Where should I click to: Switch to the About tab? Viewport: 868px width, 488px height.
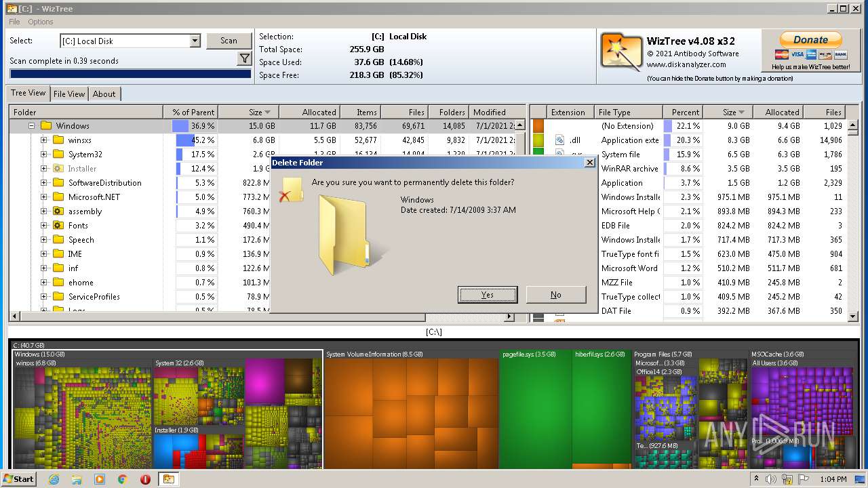104,94
